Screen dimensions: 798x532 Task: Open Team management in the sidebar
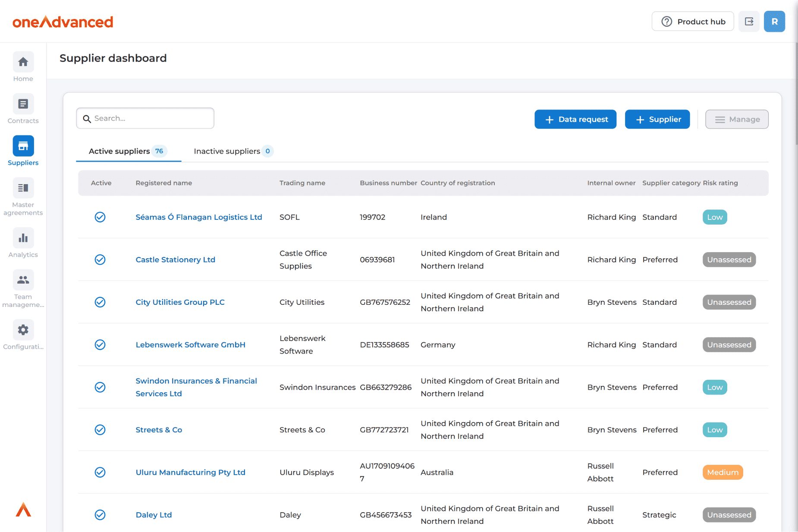(x=23, y=280)
